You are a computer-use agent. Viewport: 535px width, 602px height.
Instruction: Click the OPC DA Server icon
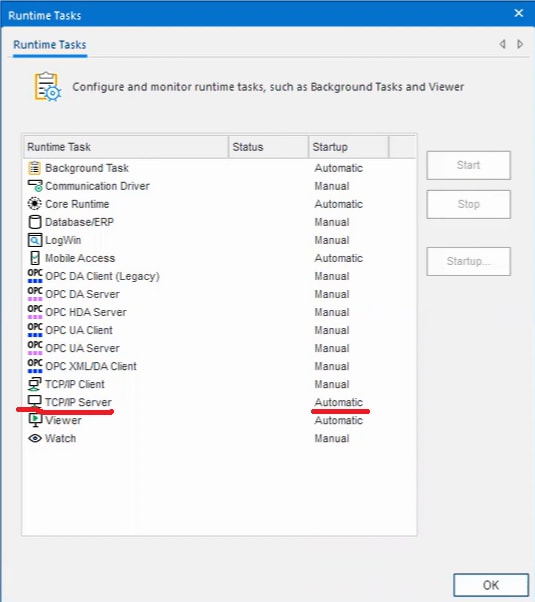coord(35,294)
